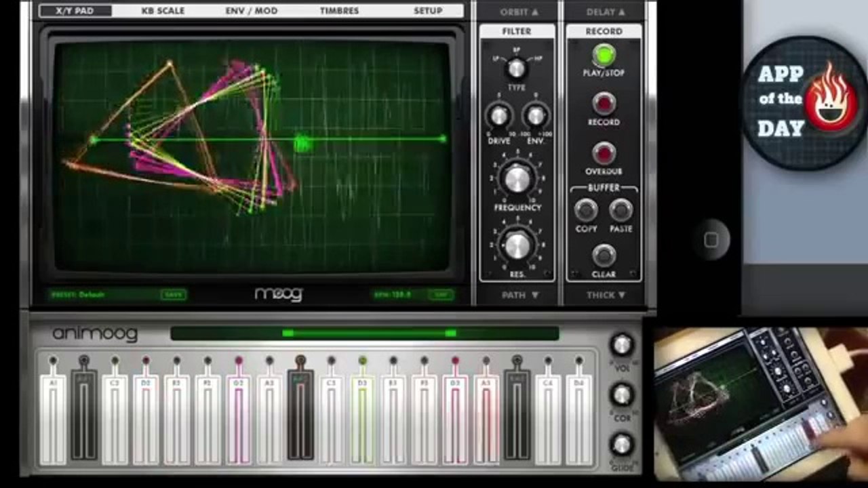Play the black key between A1 and C2
This screenshot has width=868, height=488.
[84, 415]
